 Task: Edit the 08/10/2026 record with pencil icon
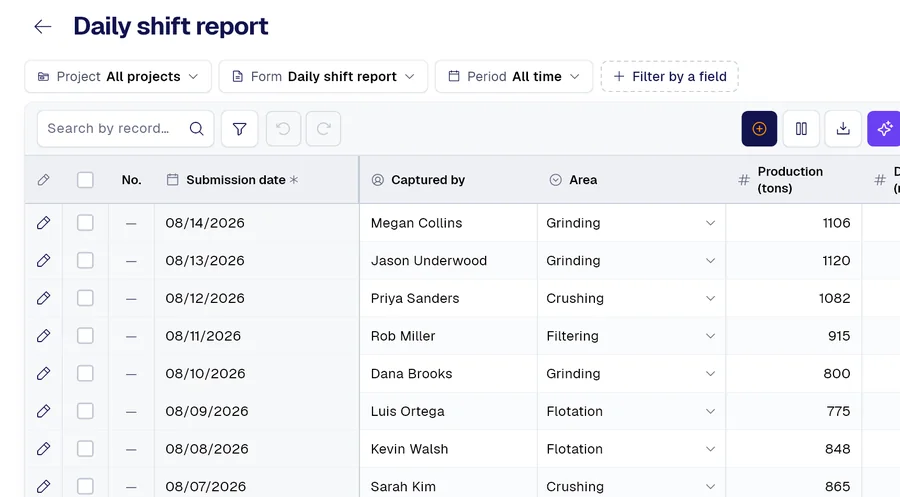coord(43,374)
